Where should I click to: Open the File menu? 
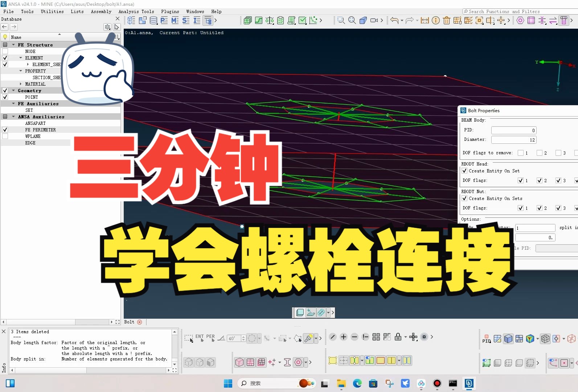point(8,12)
